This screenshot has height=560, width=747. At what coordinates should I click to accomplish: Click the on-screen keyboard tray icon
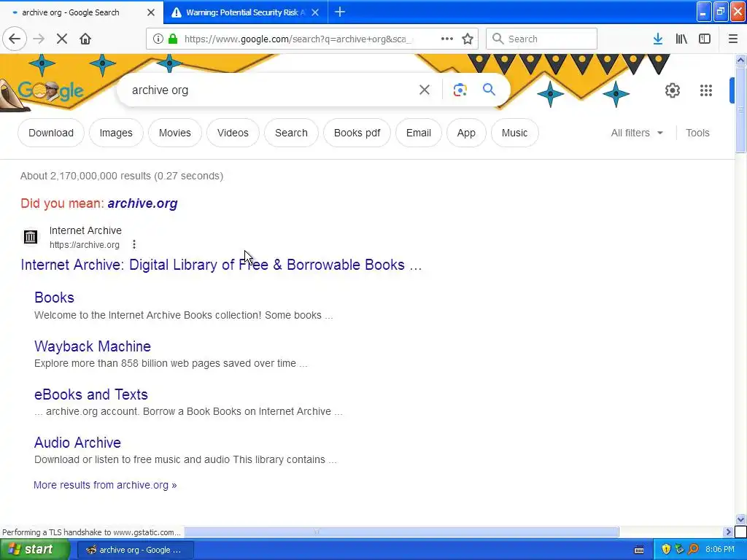(639, 550)
